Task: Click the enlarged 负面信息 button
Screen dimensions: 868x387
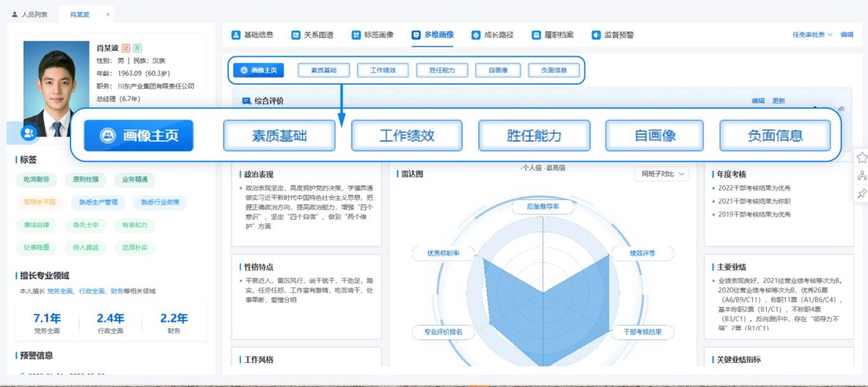Action: click(775, 136)
